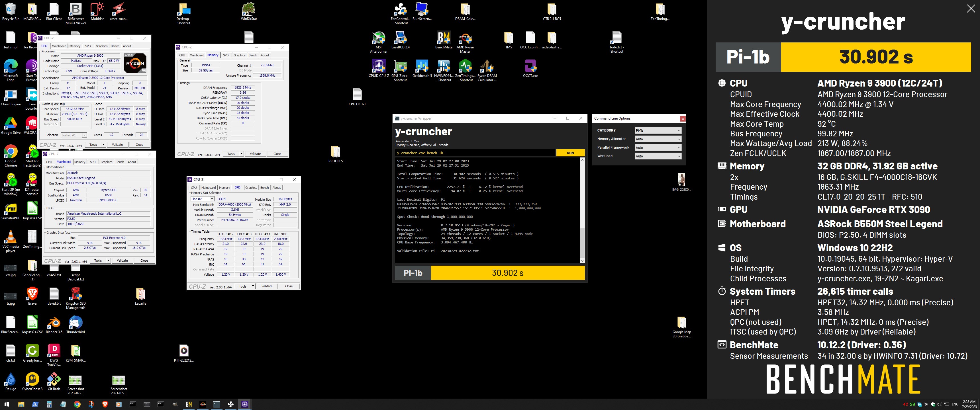Launch OCCT.exe from the desktop
The height and width of the screenshot is (410, 980).
click(530, 68)
